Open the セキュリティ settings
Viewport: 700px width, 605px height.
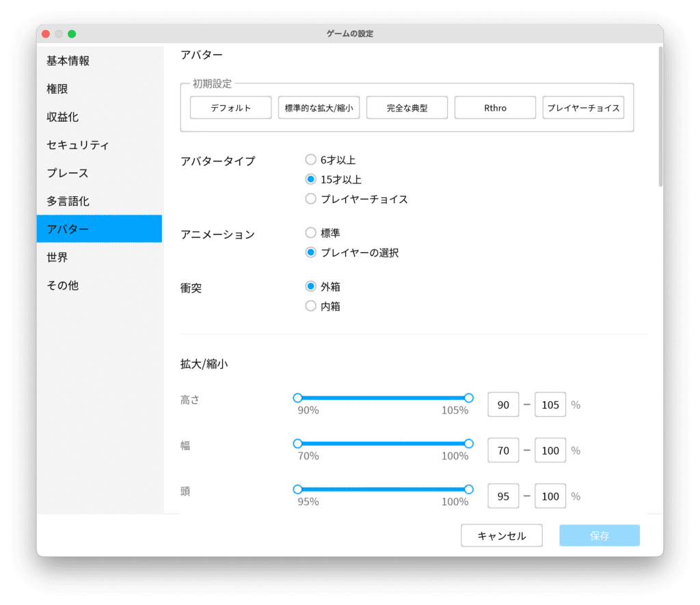(78, 145)
